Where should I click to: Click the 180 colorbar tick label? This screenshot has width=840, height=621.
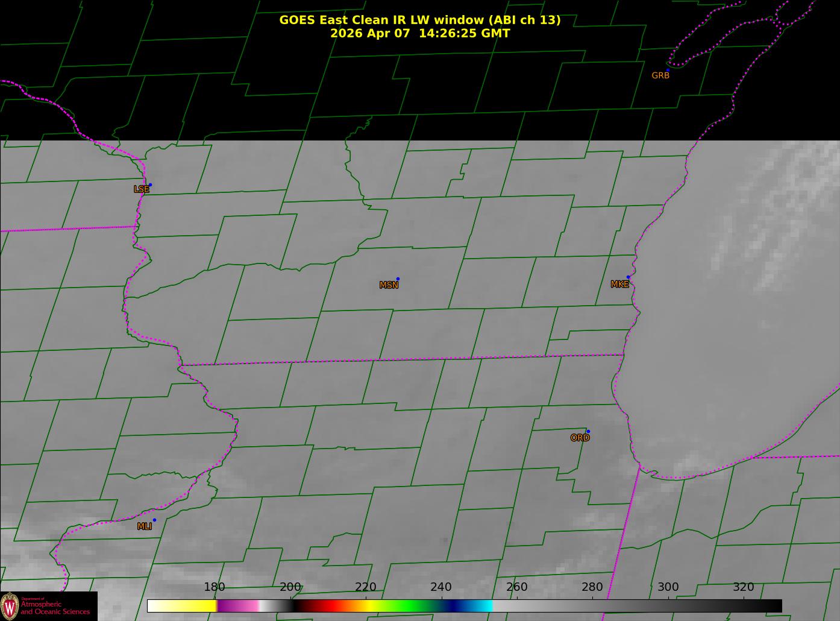(214, 587)
